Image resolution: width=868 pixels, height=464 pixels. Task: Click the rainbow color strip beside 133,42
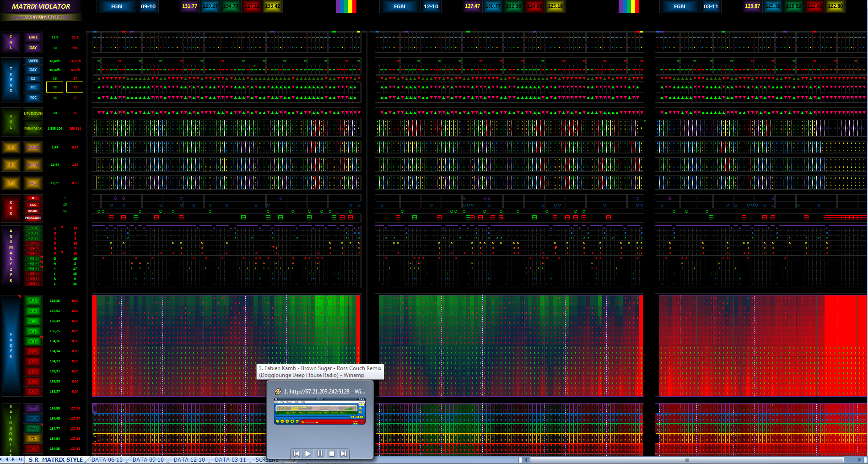[x=346, y=6]
